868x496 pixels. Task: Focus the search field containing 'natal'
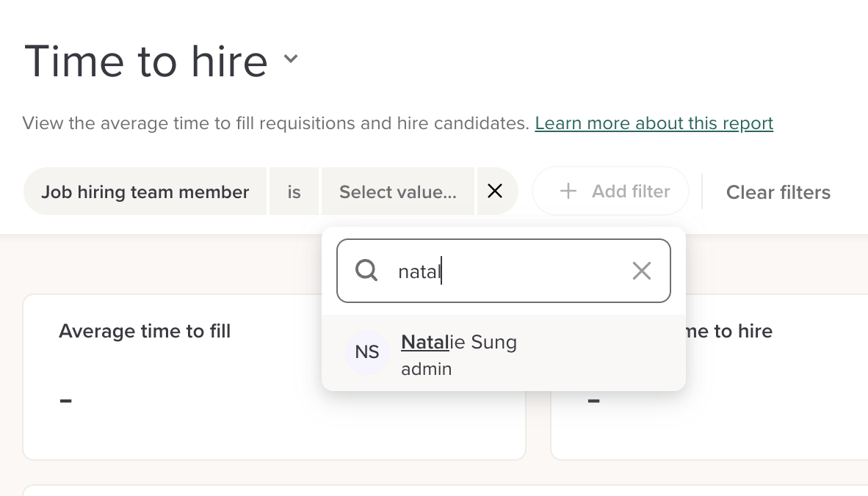pos(507,271)
